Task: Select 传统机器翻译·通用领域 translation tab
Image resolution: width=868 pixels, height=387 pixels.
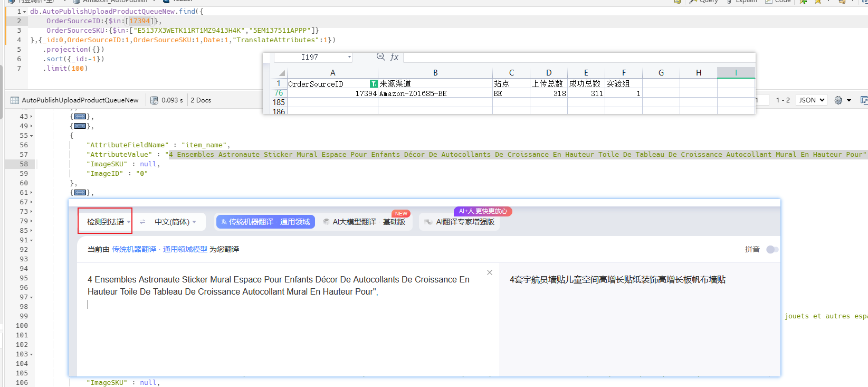Action: (x=265, y=222)
